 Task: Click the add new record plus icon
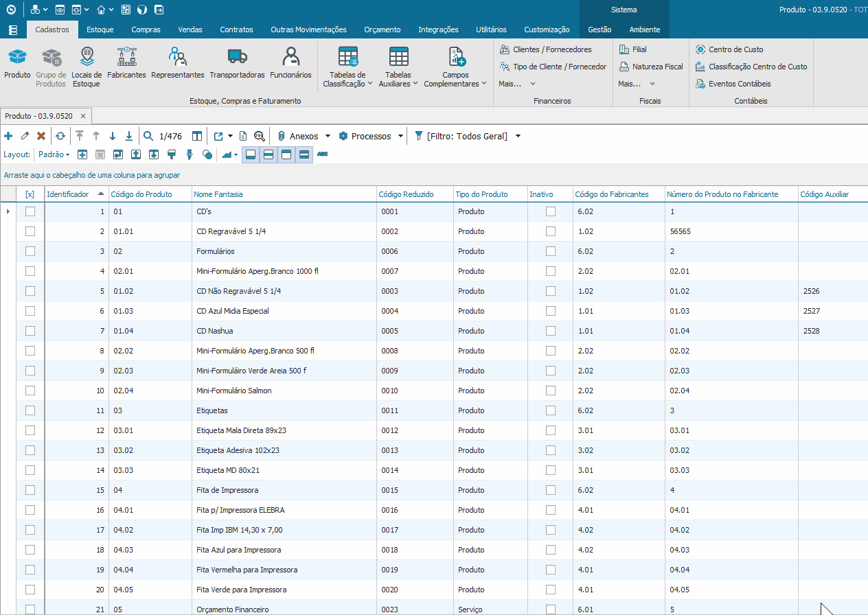(8, 136)
